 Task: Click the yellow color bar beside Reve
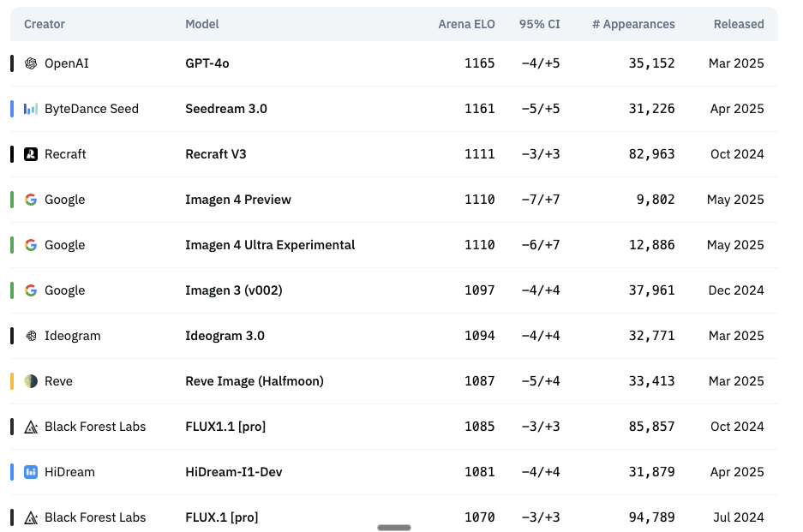(x=12, y=381)
